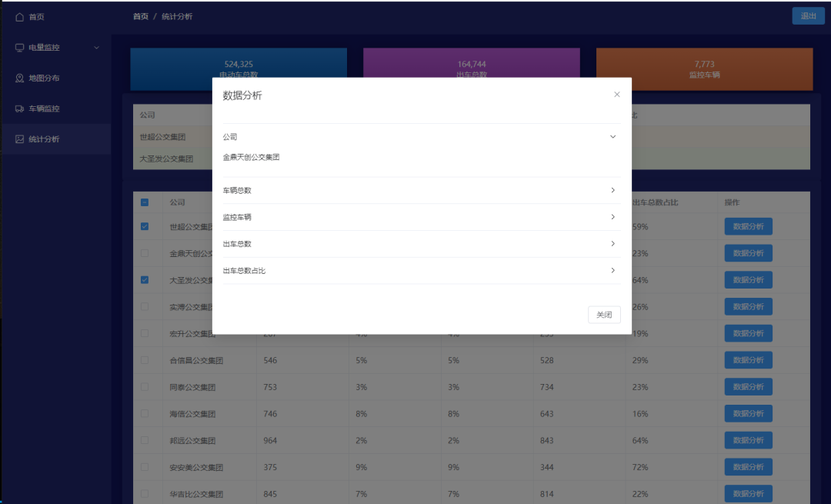Click the 数据分析 dialog title

[242, 95]
